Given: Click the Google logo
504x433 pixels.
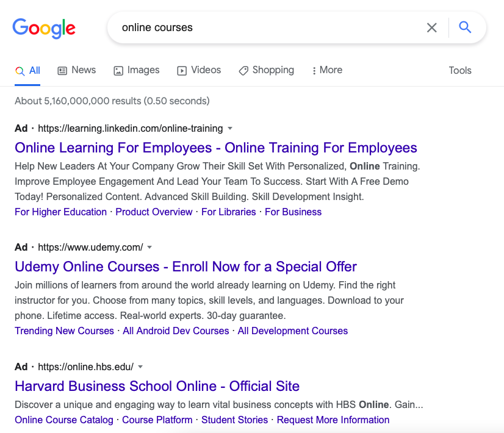Looking at the screenshot, I should (x=44, y=27).
